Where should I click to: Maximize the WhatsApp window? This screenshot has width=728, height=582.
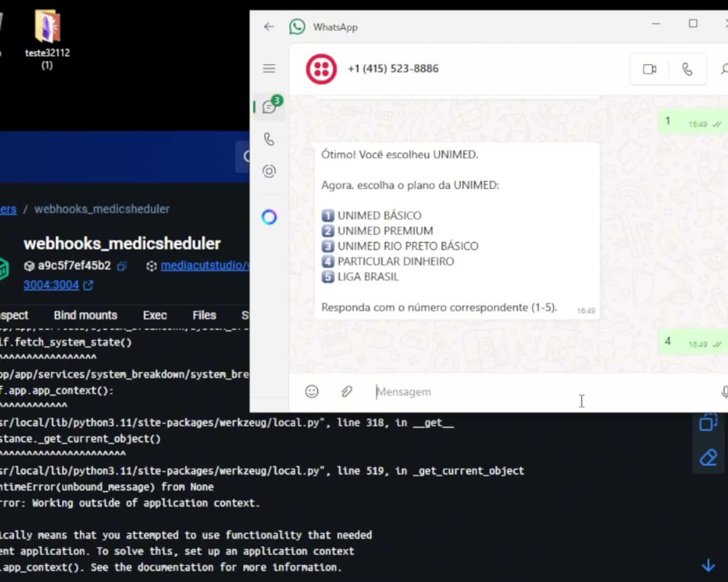tap(693, 23)
